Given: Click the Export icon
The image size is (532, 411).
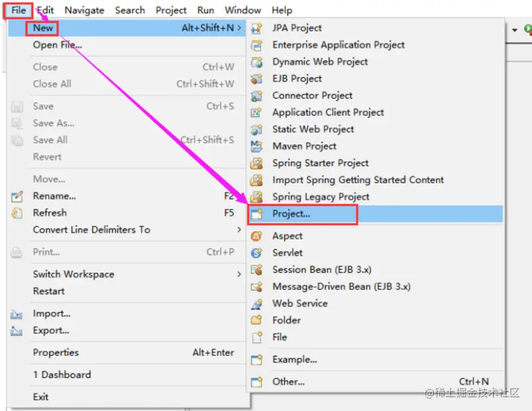Looking at the screenshot, I should tap(17, 330).
